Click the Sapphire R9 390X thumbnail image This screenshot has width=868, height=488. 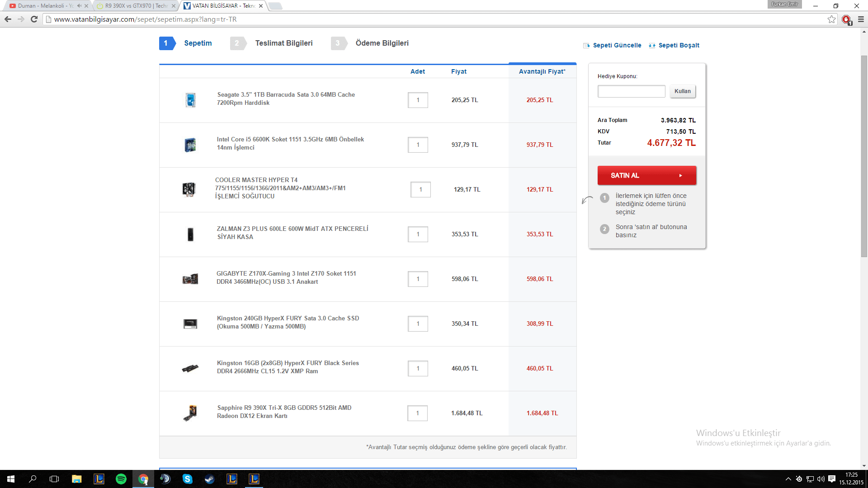[x=190, y=413]
